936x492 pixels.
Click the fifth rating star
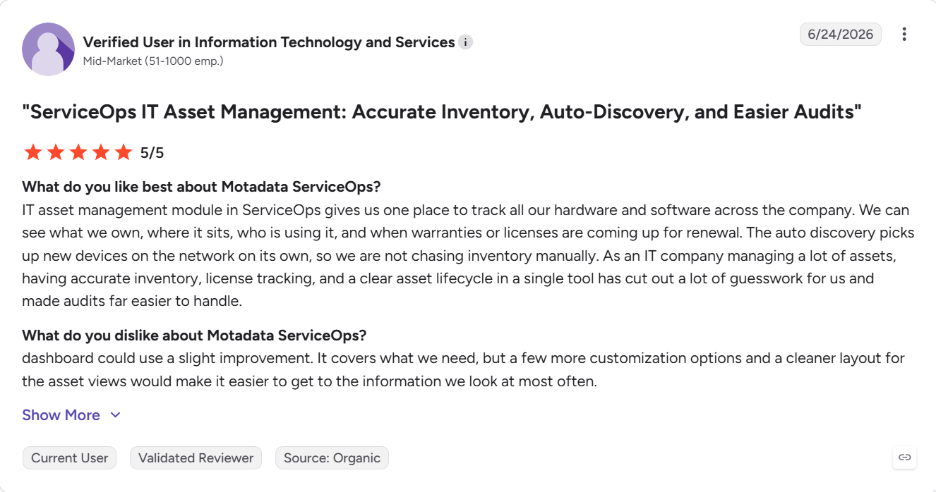click(x=124, y=152)
